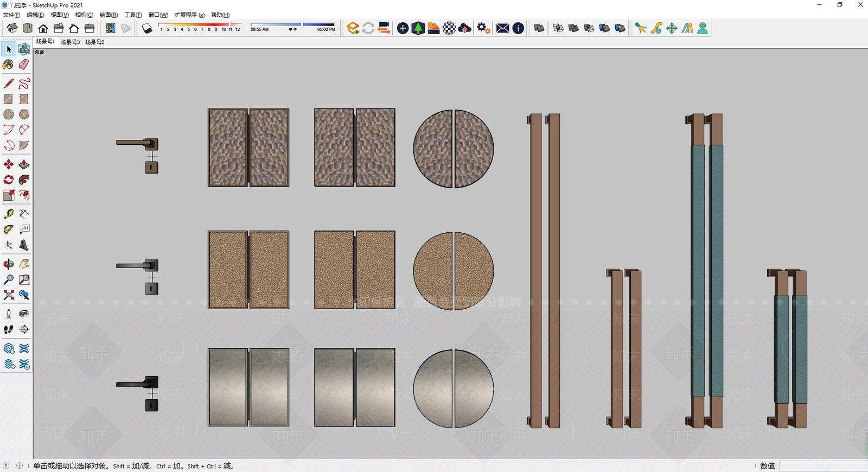Screen dimensions: 868x472
Task: Toggle the Look Around eye tool
Action: point(24,314)
